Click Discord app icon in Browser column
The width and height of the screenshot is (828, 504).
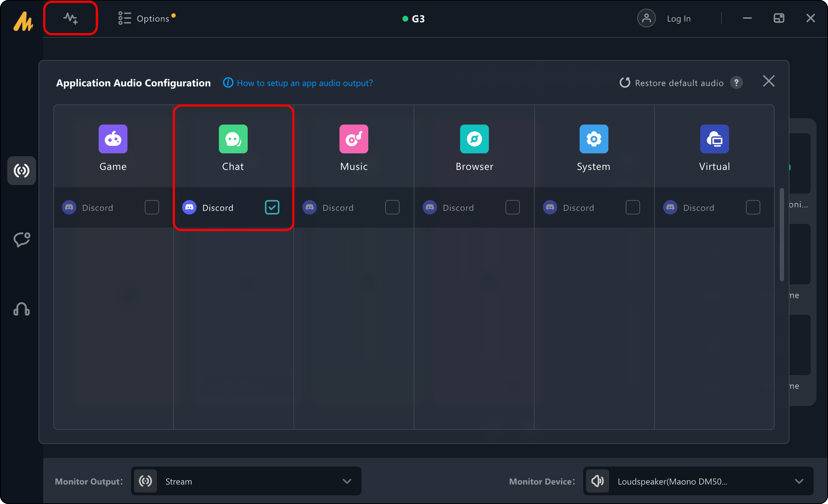pyautogui.click(x=430, y=207)
